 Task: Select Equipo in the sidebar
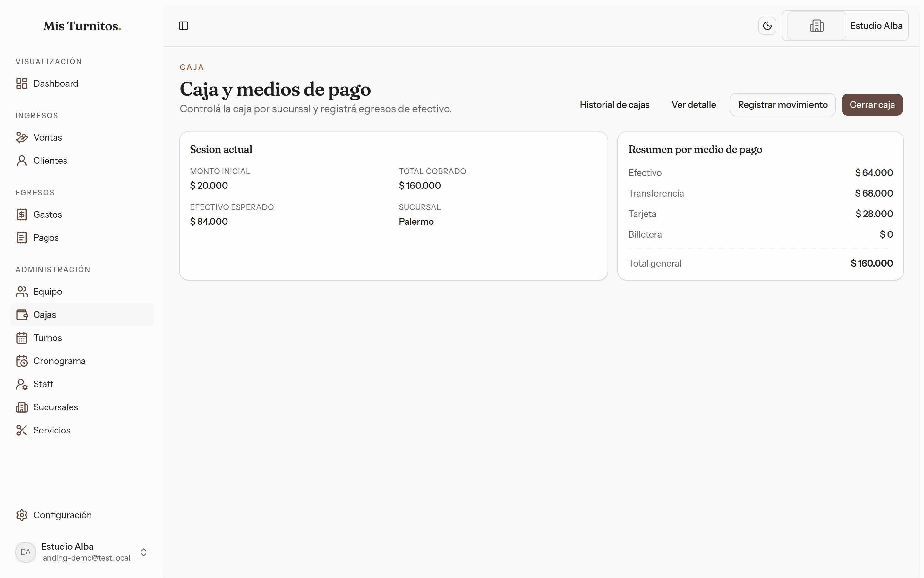click(x=82, y=291)
